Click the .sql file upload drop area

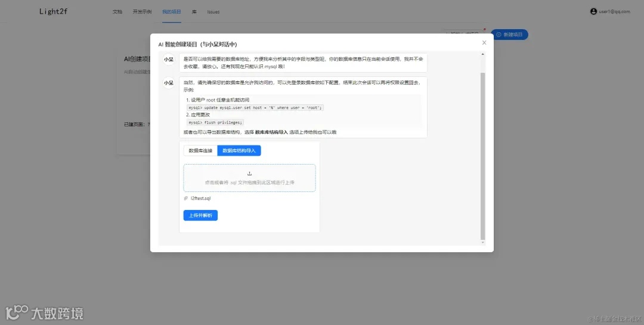click(x=249, y=178)
